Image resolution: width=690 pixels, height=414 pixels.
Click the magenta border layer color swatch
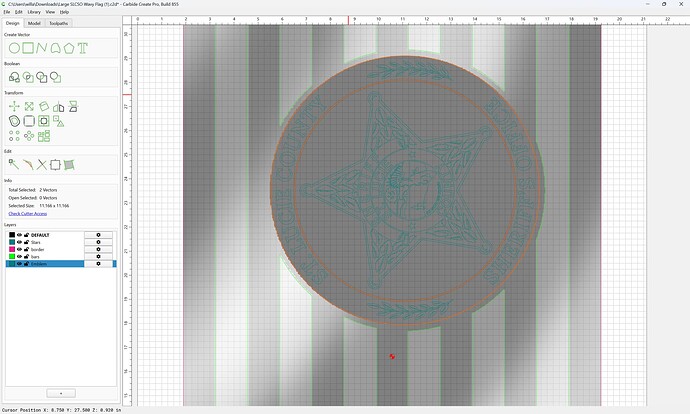[x=12, y=249]
